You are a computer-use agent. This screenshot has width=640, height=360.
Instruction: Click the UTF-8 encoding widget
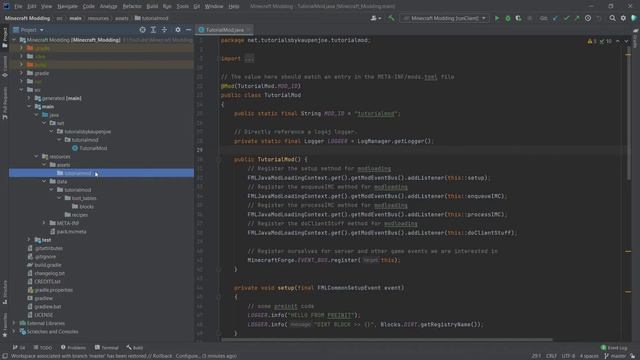pyautogui.click(x=568, y=356)
